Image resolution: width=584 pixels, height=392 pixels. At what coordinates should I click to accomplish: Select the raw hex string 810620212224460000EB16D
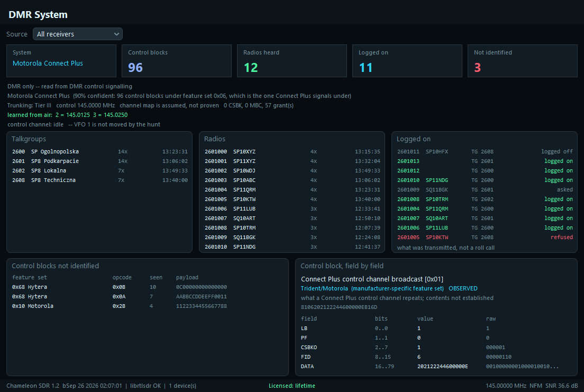[x=339, y=307]
